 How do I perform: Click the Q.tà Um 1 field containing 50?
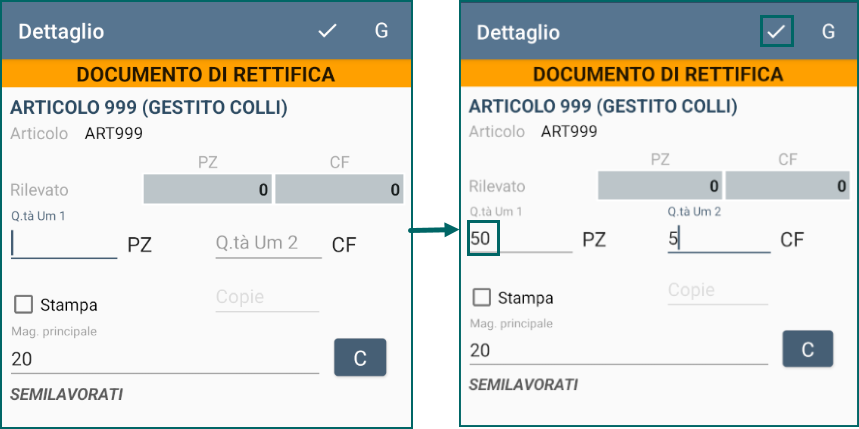520,239
